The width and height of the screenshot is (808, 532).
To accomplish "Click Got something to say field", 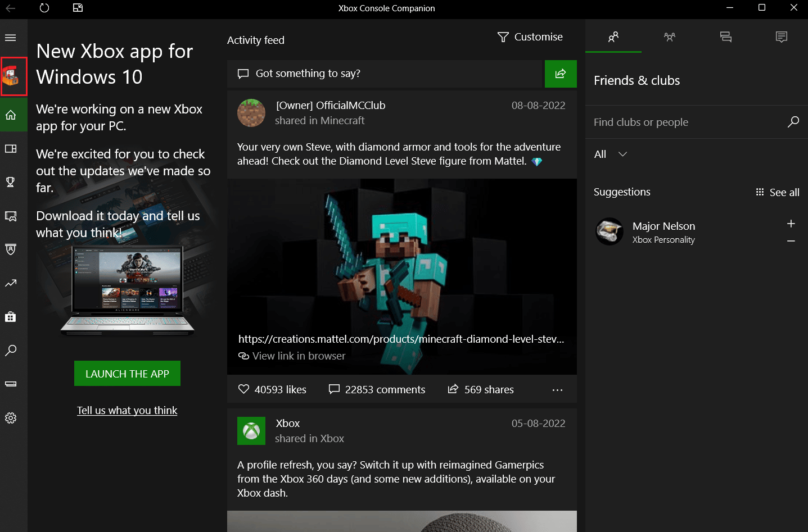I will (385, 74).
